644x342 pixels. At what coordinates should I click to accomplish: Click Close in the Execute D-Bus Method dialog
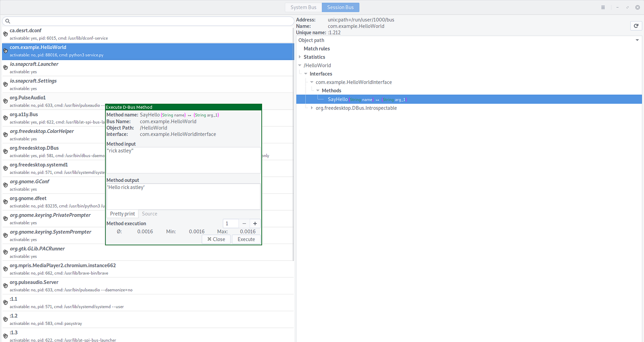tap(216, 239)
